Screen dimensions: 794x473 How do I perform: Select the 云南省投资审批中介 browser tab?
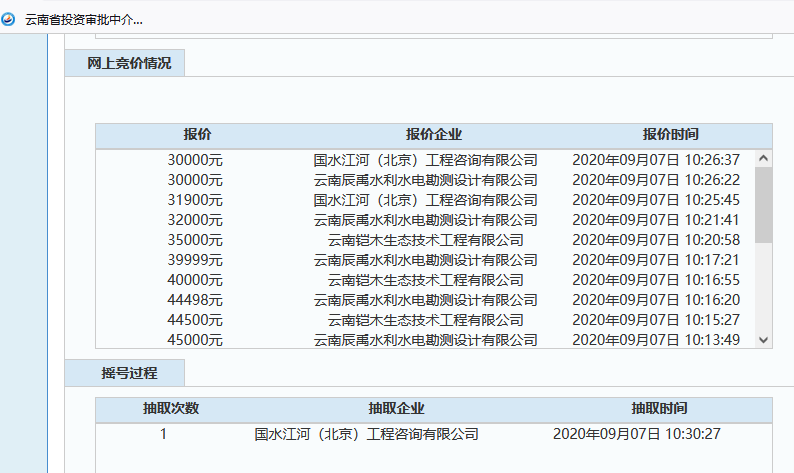tap(84, 20)
